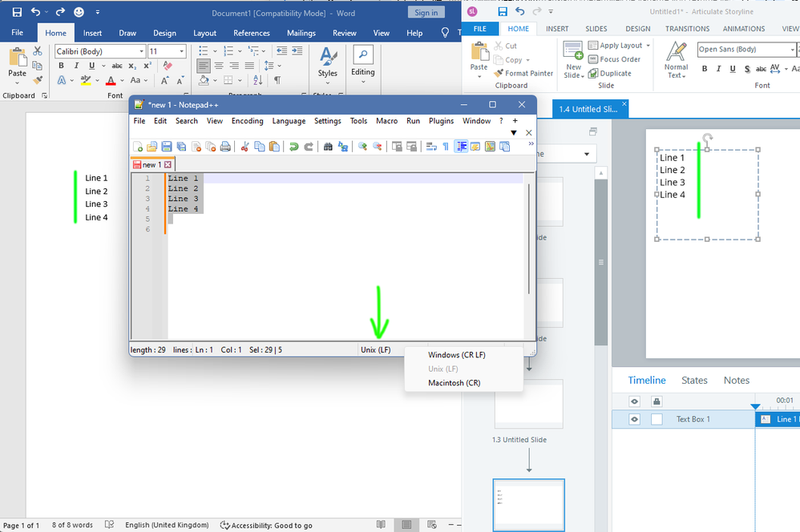Image resolution: width=800 pixels, height=532 pixels.
Task: Open the Calibri (Body) font dropdown
Action: 139,51
